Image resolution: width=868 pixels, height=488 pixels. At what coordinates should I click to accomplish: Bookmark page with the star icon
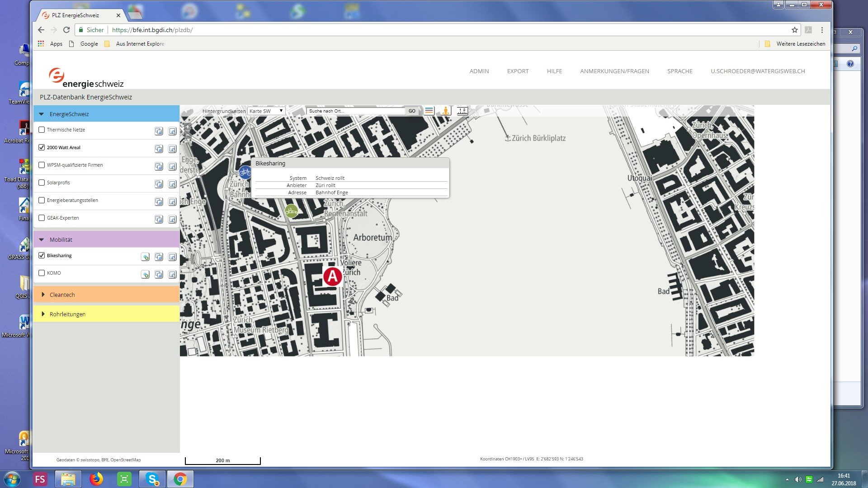click(794, 30)
